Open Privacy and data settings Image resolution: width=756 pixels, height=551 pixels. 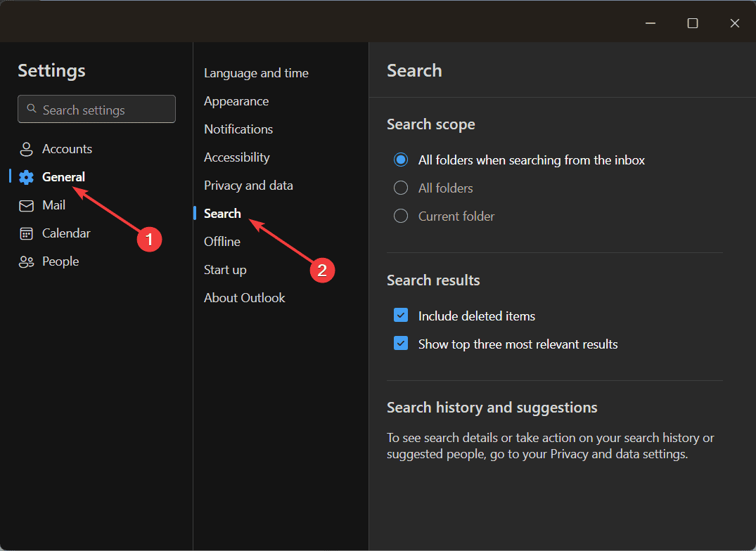pyautogui.click(x=248, y=186)
